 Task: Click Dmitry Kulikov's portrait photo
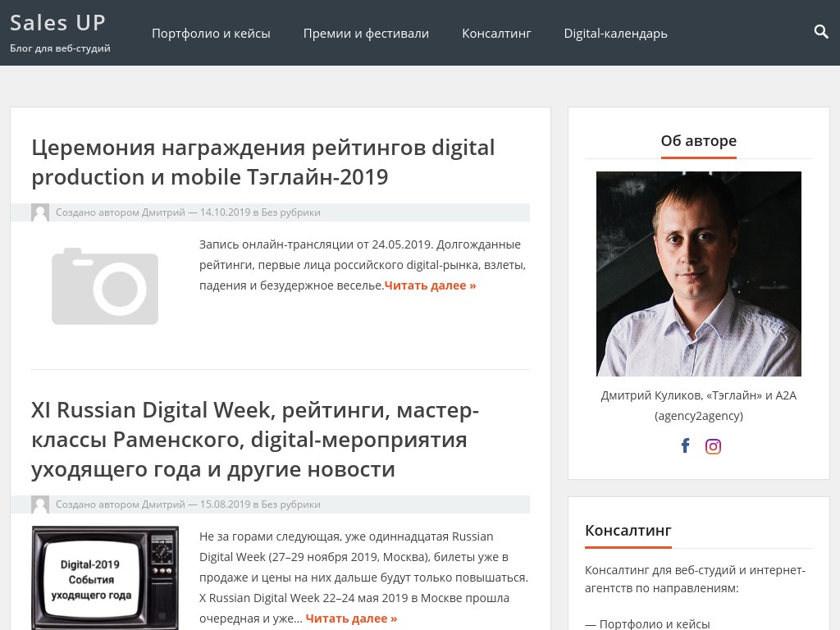(699, 274)
